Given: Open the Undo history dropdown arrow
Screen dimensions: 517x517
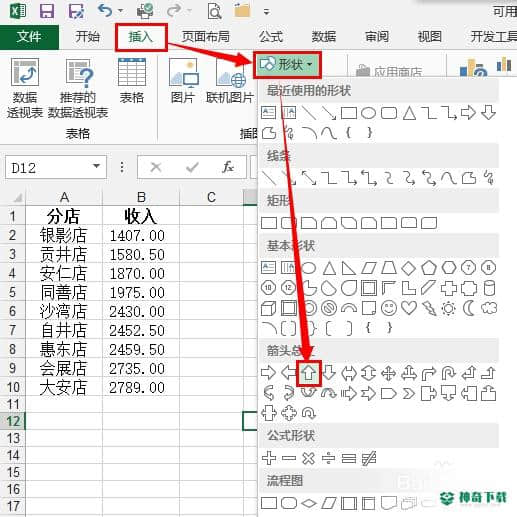Looking at the screenshot, I should tap(121, 11).
